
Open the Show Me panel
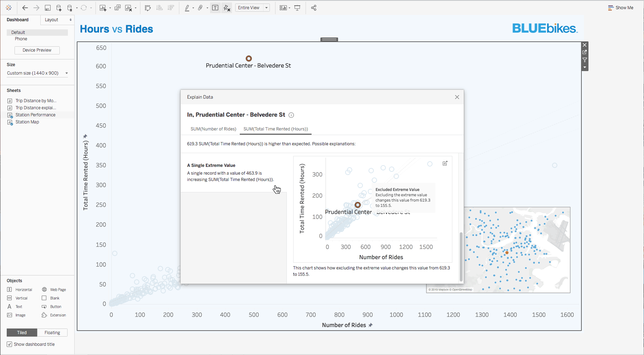click(x=621, y=7)
